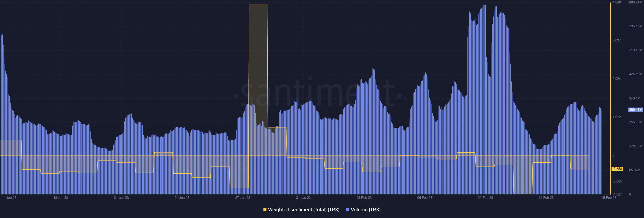This screenshot has width=644, height=218.
Task: Click the -1.027 sentiment axis value
Action: click(x=617, y=194)
